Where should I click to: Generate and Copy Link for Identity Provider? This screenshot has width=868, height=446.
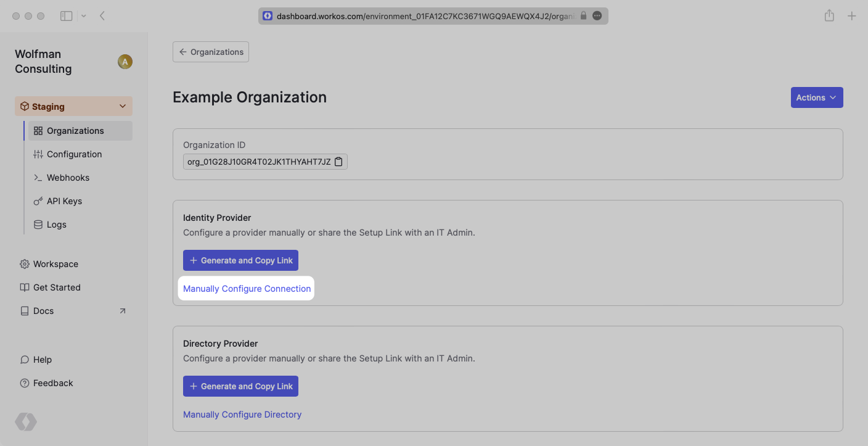(240, 260)
